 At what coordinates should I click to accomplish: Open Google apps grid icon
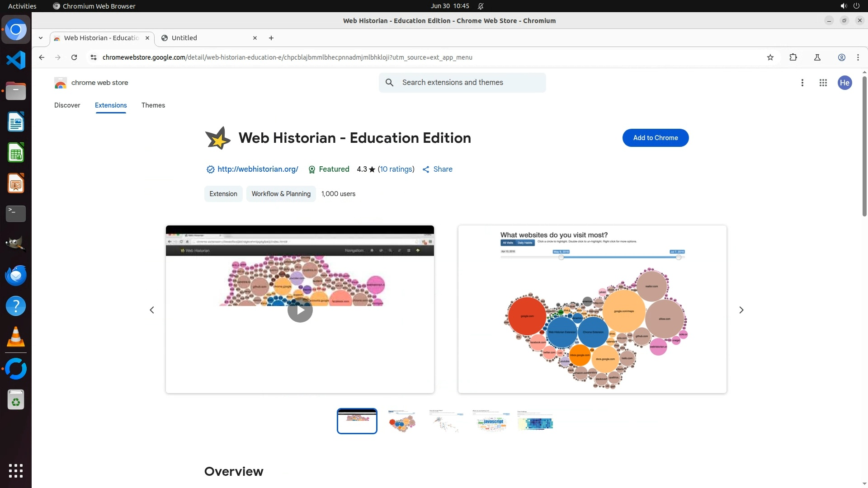823,83
